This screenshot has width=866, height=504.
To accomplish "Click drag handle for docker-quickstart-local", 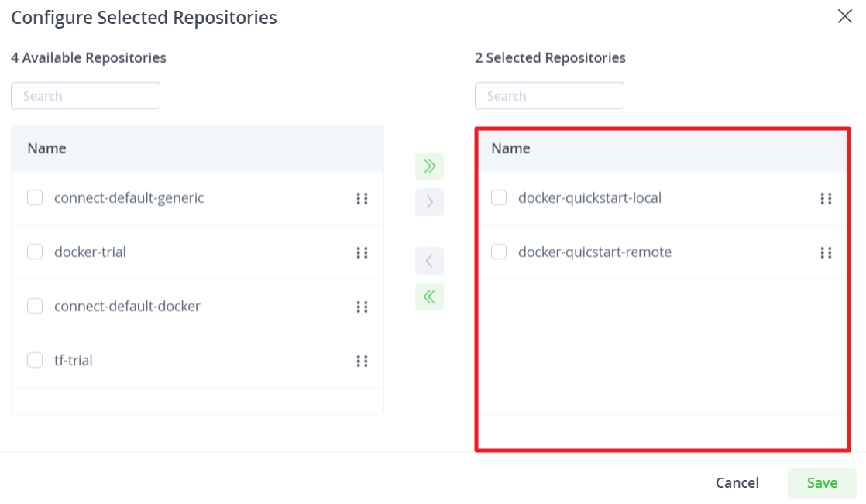I will pos(826,199).
